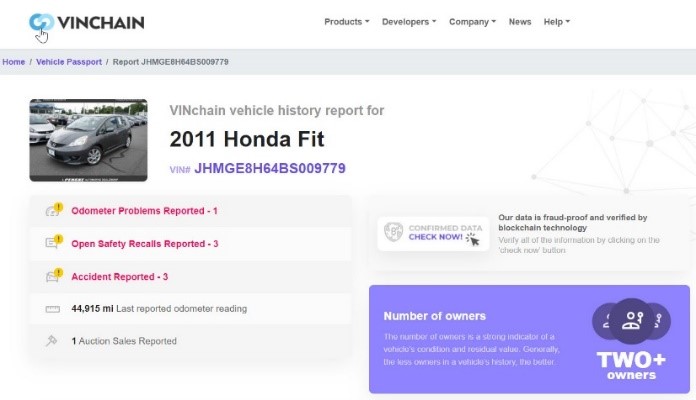696x400 pixels.
Task: Open the Honda Fit vehicle photo
Action: point(89,139)
